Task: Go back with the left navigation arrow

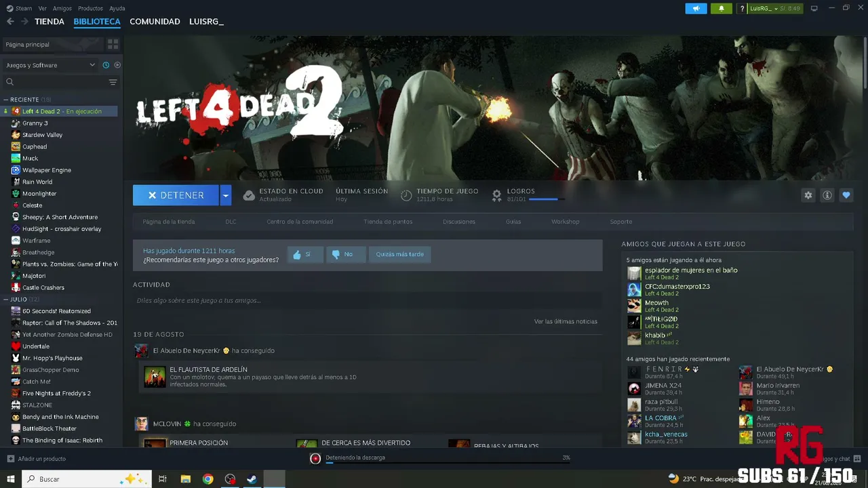Action: [x=10, y=22]
